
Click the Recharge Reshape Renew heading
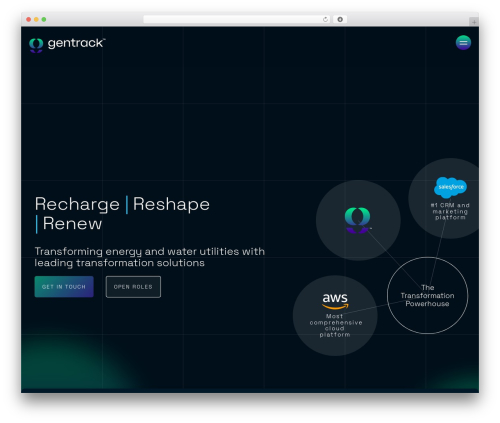tap(122, 214)
